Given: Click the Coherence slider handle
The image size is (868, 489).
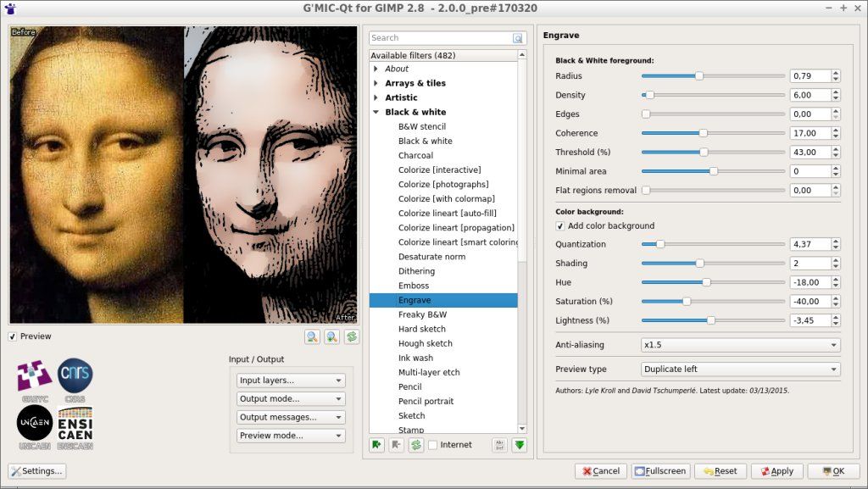Looking at the screenshot, I should [703, 133].
